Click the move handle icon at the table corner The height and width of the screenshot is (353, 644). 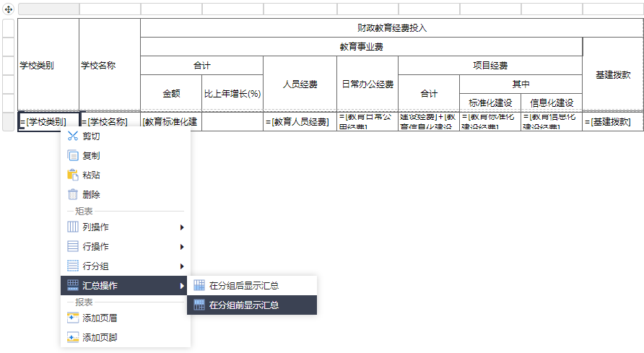click(8, 9)
